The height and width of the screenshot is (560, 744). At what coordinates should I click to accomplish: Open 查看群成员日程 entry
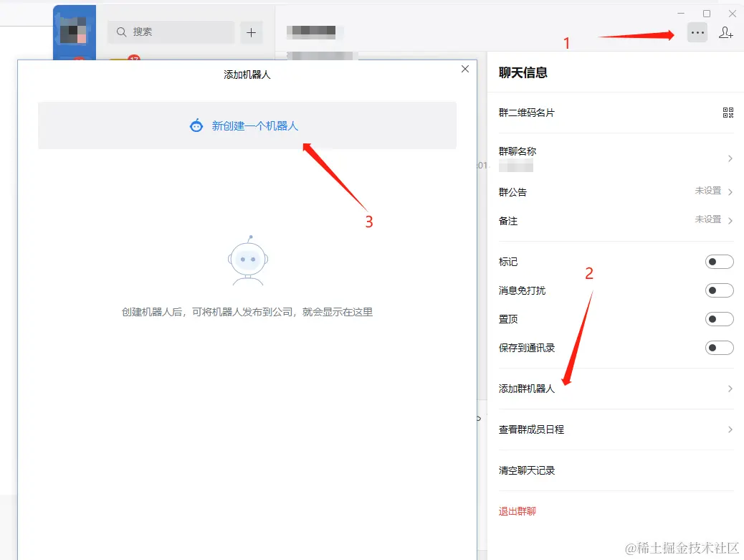pos(616,430)
